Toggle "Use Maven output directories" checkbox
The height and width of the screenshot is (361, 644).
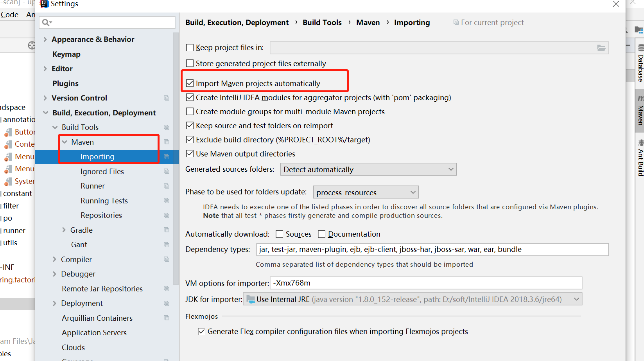tap(190, 154)
